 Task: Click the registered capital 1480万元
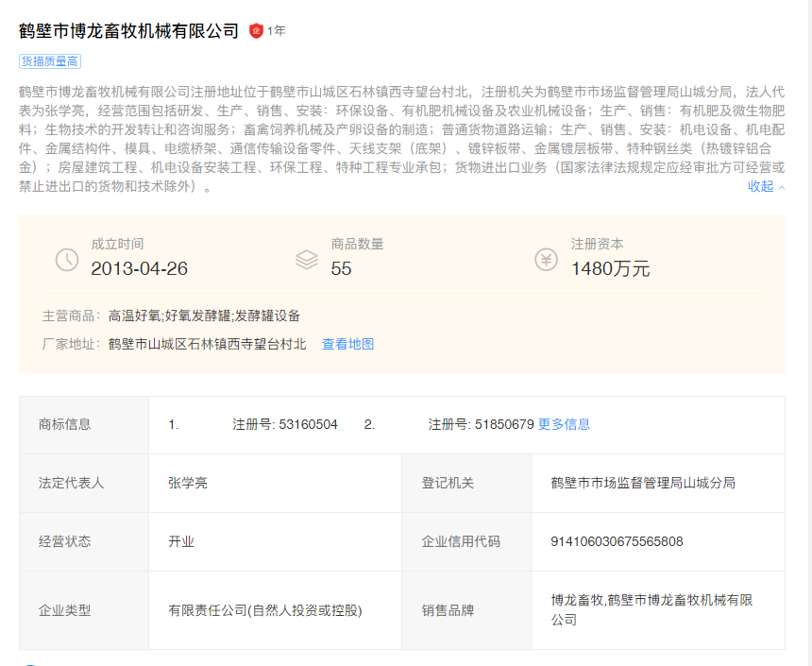[x=611, y=268]
